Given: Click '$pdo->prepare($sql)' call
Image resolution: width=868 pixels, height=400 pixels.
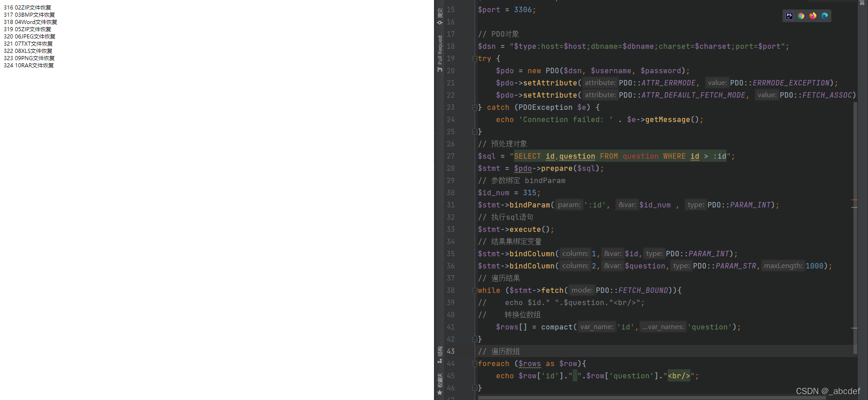Looking at the screenshot, I should (557, 169).
